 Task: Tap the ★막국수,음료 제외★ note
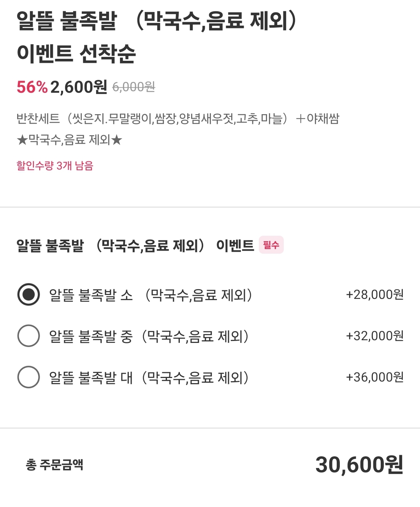click(69, 140)
